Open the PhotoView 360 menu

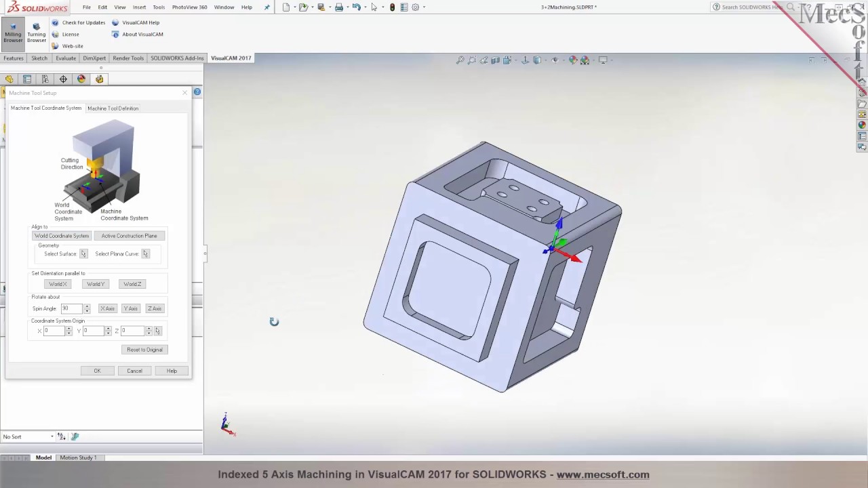click(189, 7)
